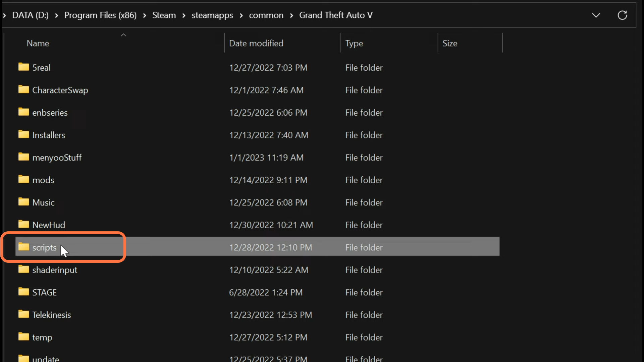Expand chevron after Steam breadcrumb
644x362 pixels.
coord(184,15)
